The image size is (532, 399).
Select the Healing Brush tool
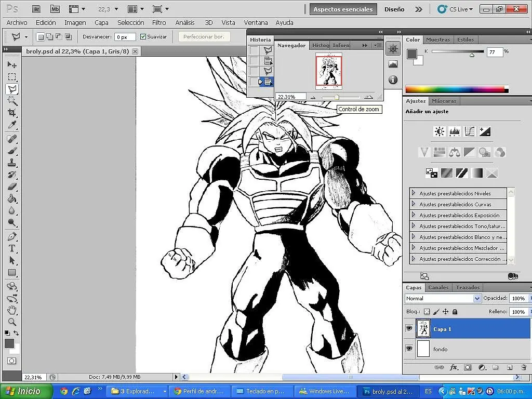12,139
